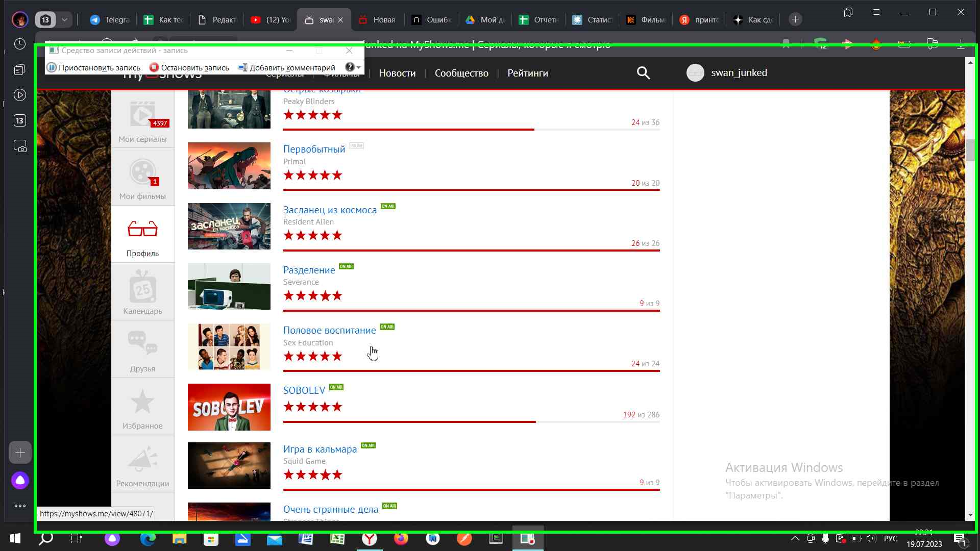
Task: Click the page scrollbar down arrow
Action: [x=970, y=515]
